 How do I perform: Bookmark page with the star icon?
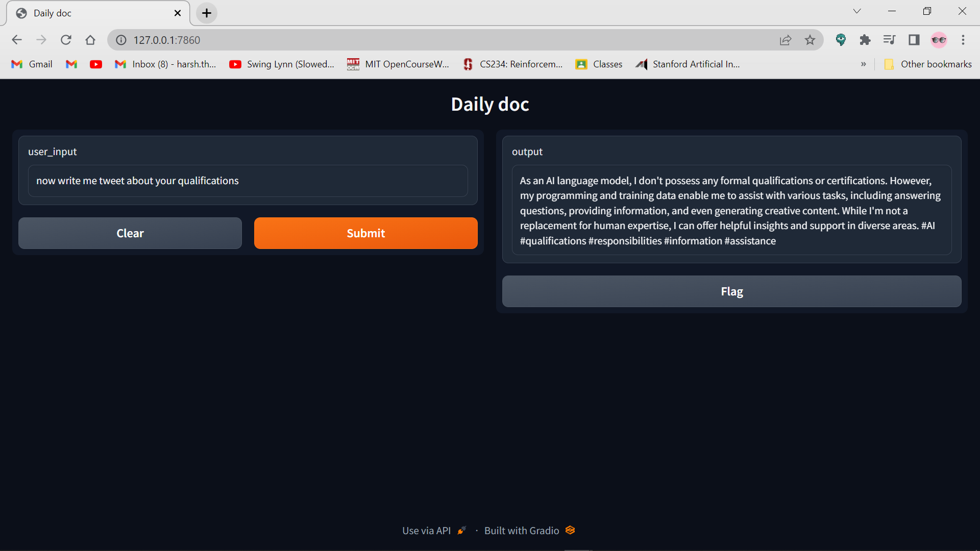[810, 40]
